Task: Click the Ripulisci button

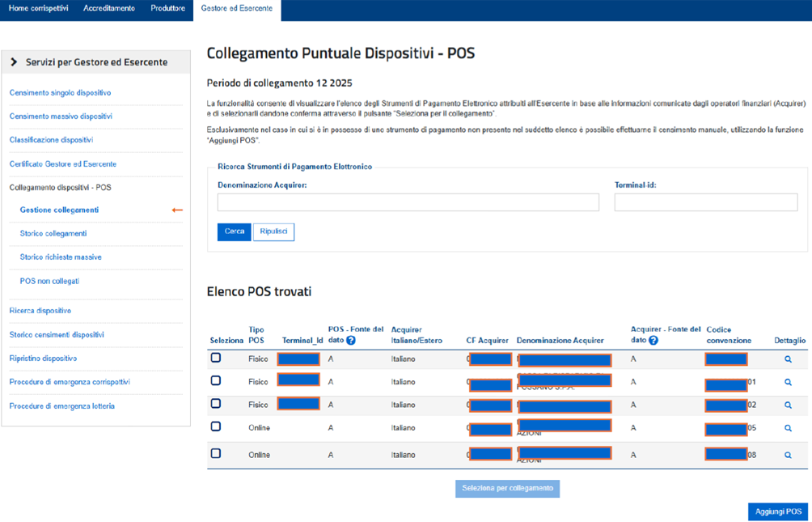Action: tap(273, 231)
